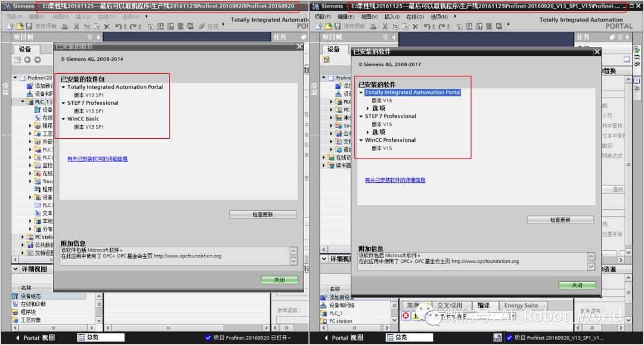The image size is (644, 345).
Task: Click Cut scissors icon in left window
Action: pyautogui.click(x=76, y=26)
